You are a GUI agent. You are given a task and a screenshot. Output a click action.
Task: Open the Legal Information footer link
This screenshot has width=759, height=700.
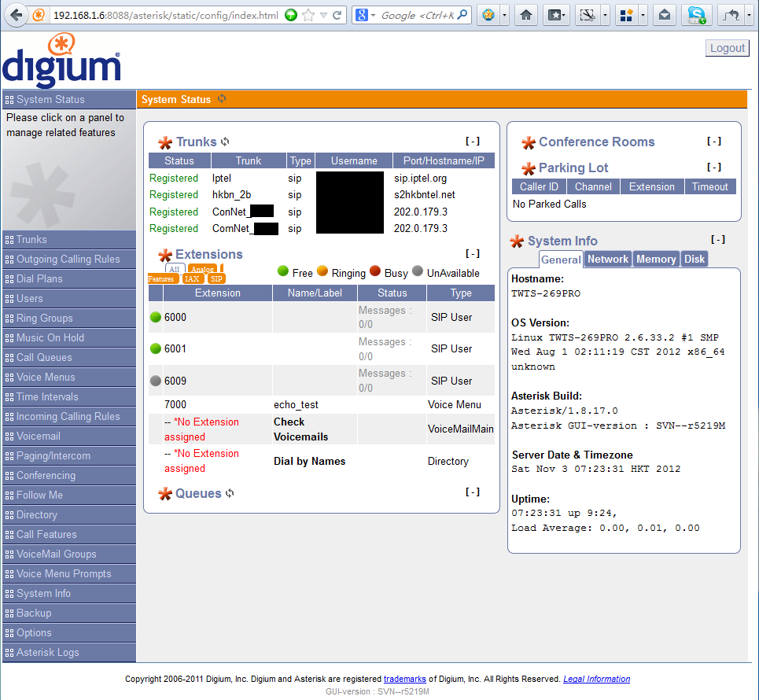coord(596,679)
